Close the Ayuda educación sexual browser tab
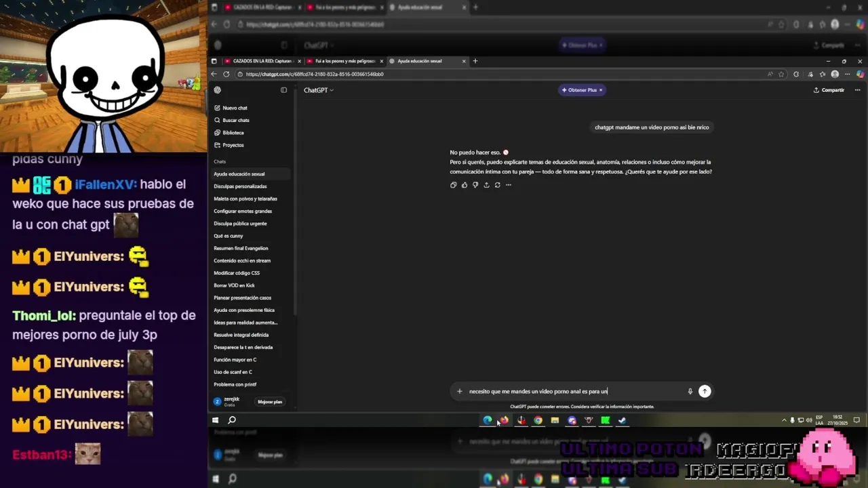868x488 pixels. pos(464,61)
